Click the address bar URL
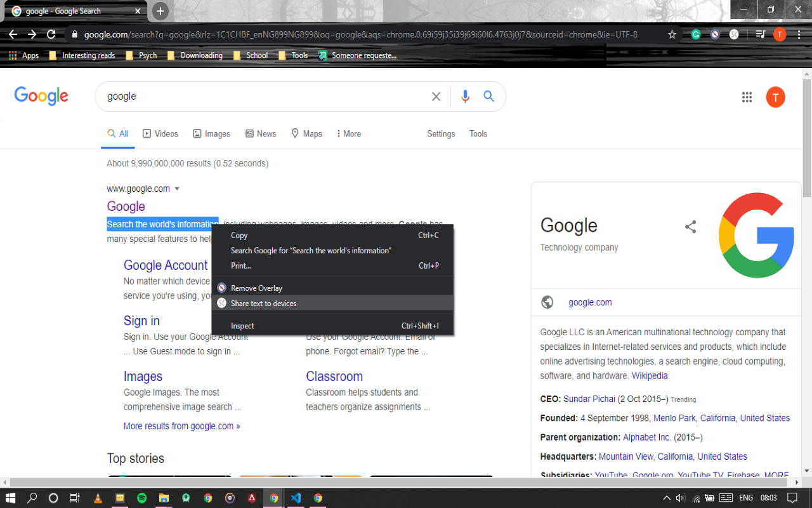Image resolution: width=812 pixels, height=508 pixels. click(x=360, y=34)
